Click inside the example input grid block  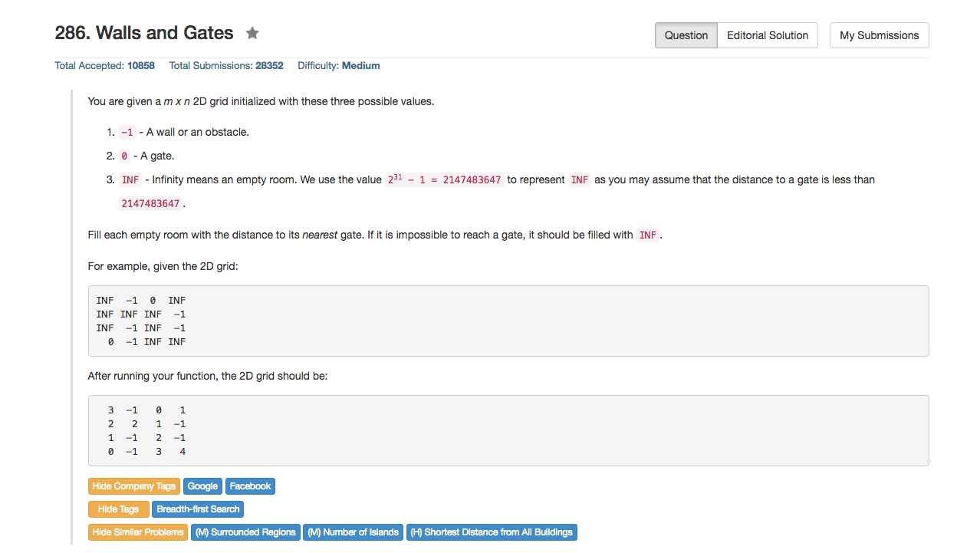[508, 321]
